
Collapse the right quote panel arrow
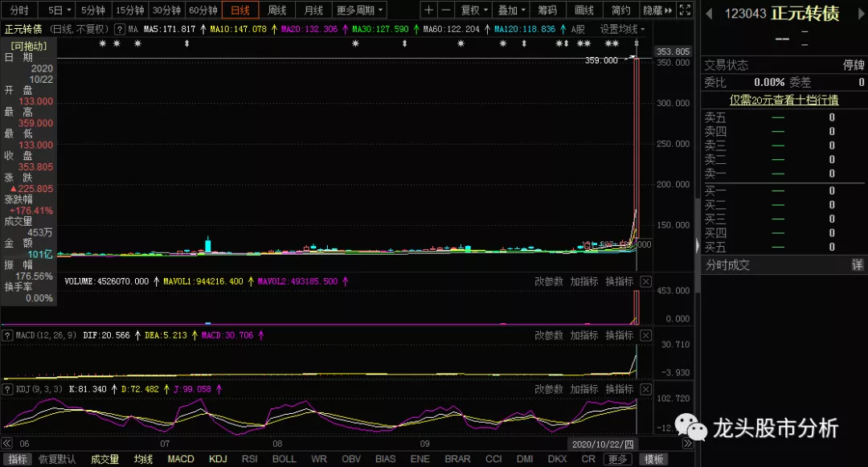(697, 246)
